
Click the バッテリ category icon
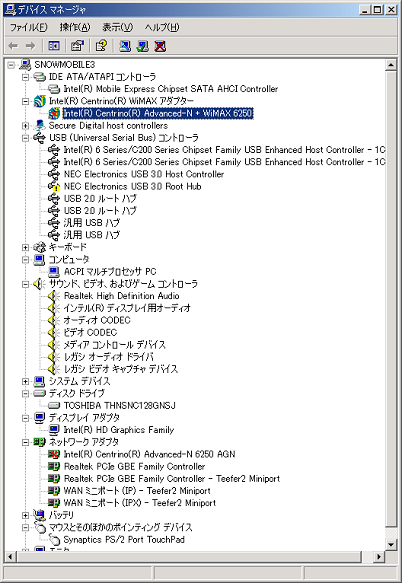(x=39, y=515)
